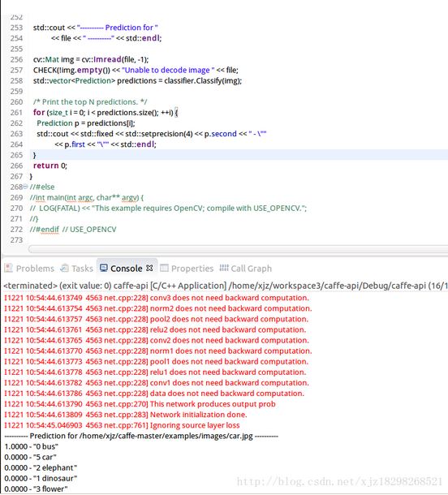Click the 'Unable to decode image' string
This screenshot has height=495, width=448.
point(168,70)
